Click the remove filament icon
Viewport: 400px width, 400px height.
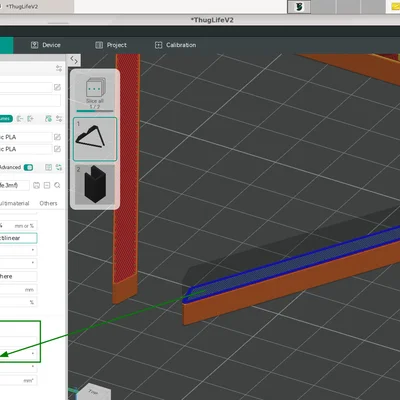(20, 119)
